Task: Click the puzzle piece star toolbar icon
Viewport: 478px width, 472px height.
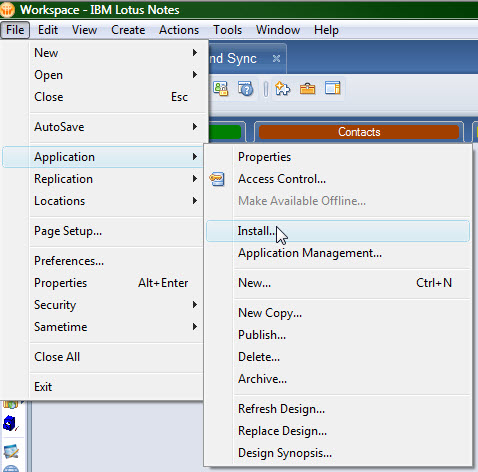Action: pos(282,89)
